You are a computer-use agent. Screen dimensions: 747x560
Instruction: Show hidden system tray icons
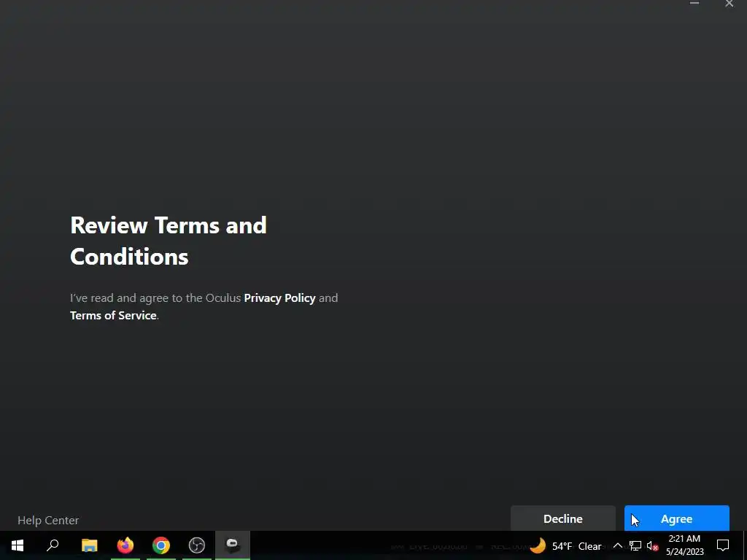tap(617, 545)
